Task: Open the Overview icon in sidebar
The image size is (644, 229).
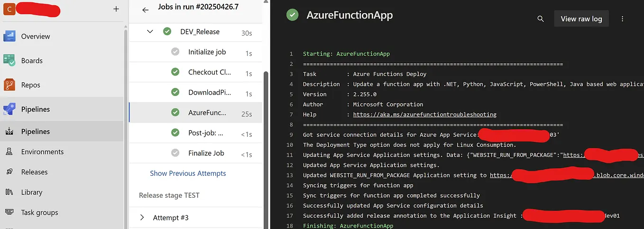Action: point(10,36)
